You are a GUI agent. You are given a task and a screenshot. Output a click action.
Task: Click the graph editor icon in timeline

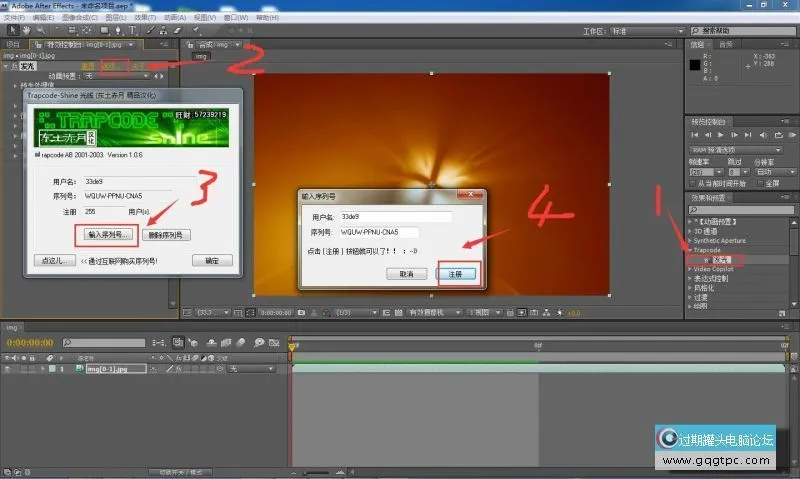(274, 343)
